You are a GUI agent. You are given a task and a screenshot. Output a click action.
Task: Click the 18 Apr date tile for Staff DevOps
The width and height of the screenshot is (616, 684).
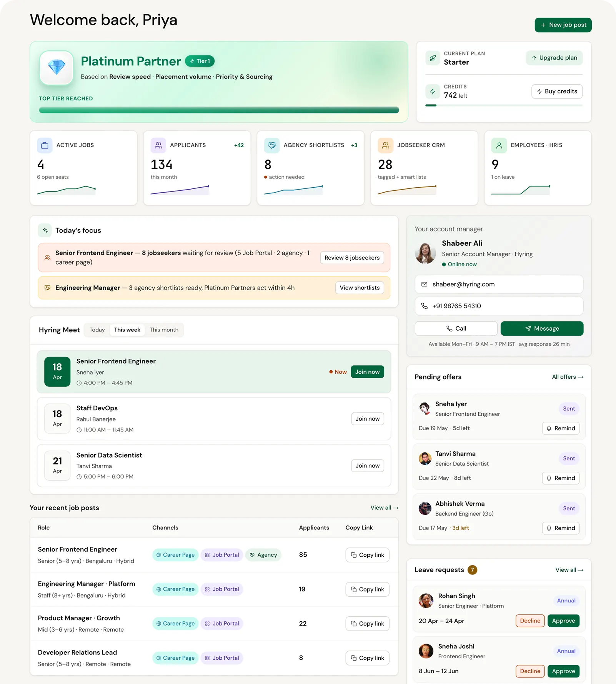point(57,418)
